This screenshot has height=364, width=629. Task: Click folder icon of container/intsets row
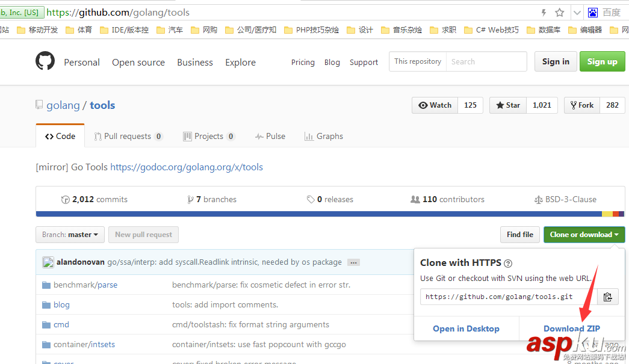coord(46,345)
